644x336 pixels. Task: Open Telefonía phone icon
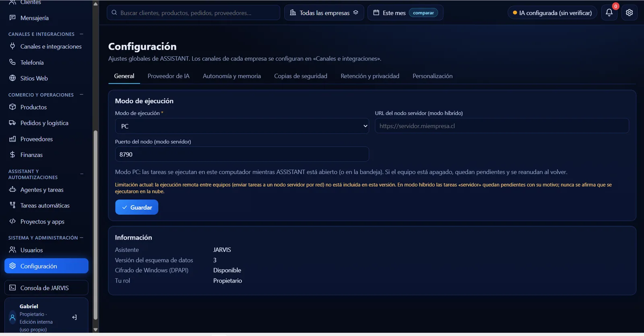pos(12,62)
